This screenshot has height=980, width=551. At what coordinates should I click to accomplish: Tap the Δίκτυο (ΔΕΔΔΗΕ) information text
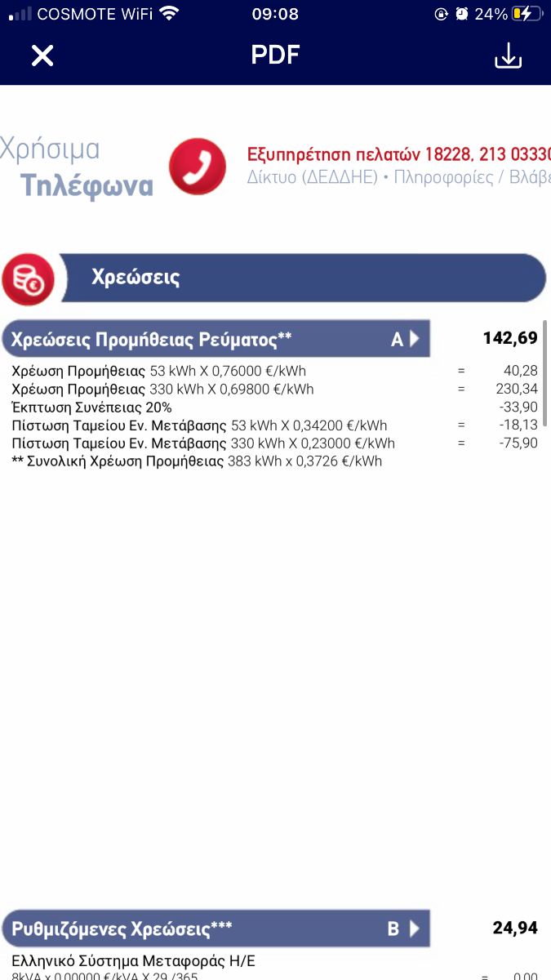312,177
